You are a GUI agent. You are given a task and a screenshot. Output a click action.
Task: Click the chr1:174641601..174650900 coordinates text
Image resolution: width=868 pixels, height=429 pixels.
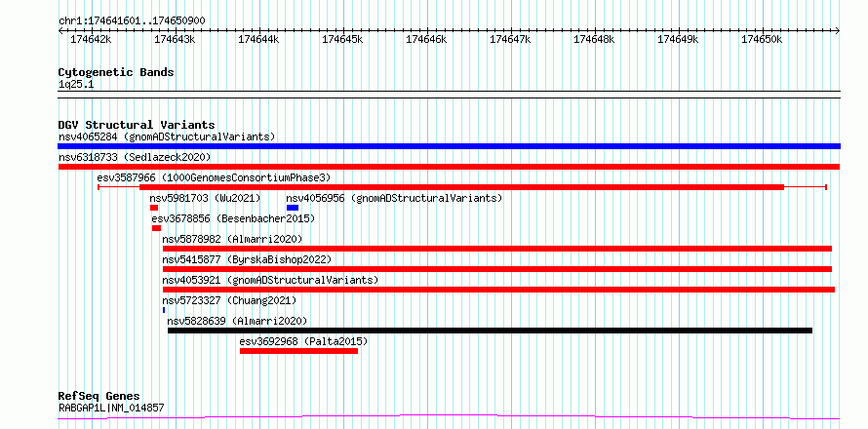coord(132,21)
